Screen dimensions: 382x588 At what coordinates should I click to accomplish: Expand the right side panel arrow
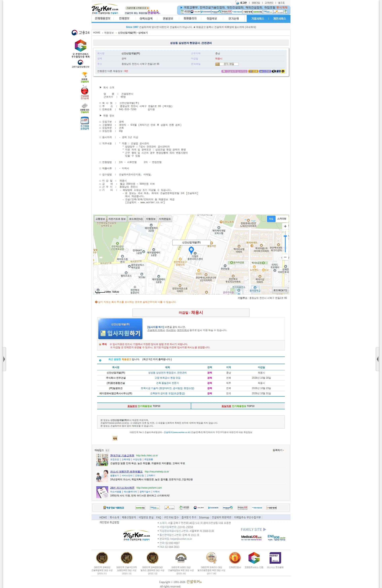point(378,359)
